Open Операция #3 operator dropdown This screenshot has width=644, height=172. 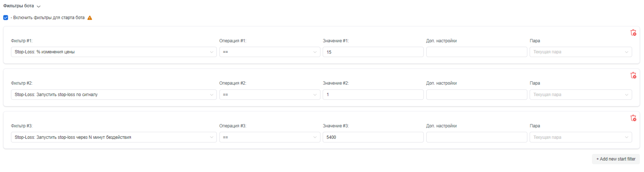pyautogui.click(x=270, y=137)
